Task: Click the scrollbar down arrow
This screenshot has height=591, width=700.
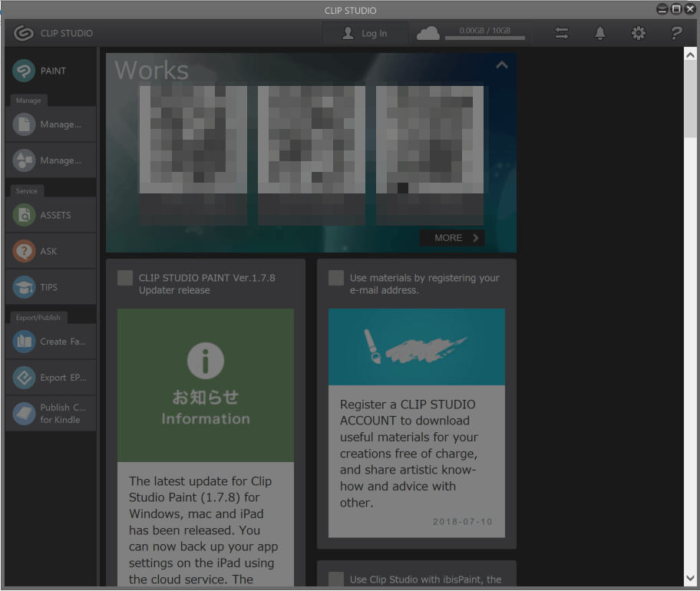Action: (x=690, y=579)
